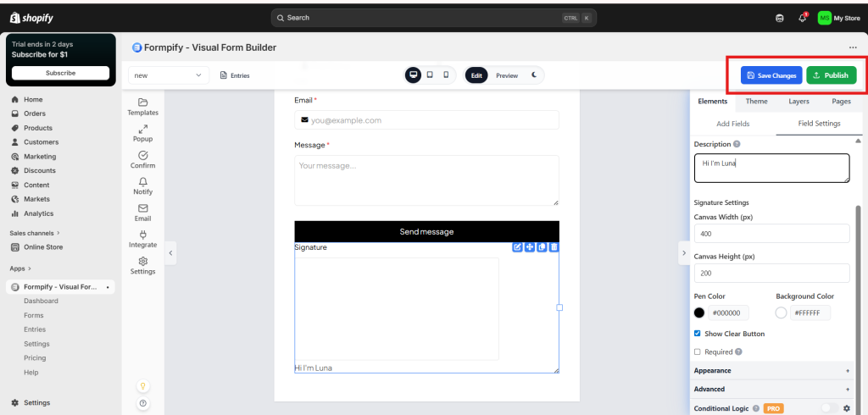Switch to tablet device preview icon

pyautogui.click(x=430, y=75)
